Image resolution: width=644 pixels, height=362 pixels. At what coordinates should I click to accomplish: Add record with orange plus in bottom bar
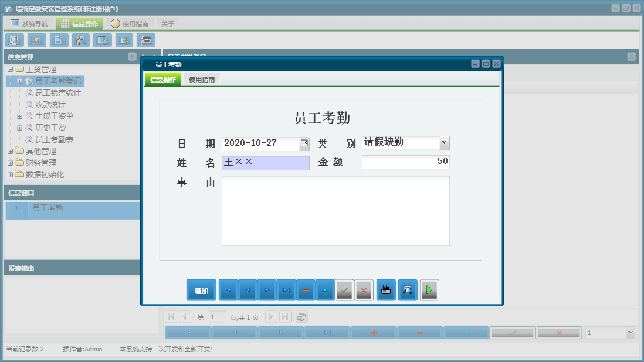coord(374,333)
